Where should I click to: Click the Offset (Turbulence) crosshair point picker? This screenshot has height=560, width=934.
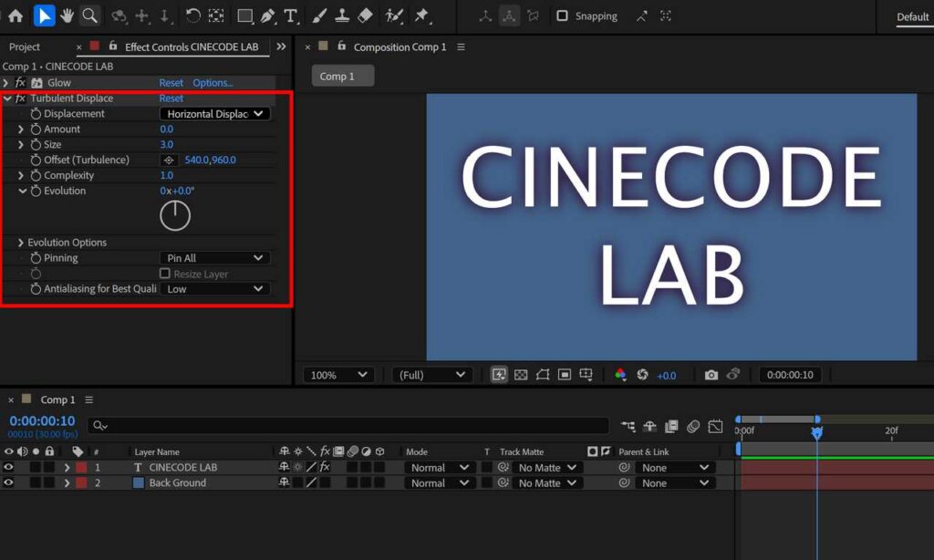pyautogui.click(x=169, y=160)
